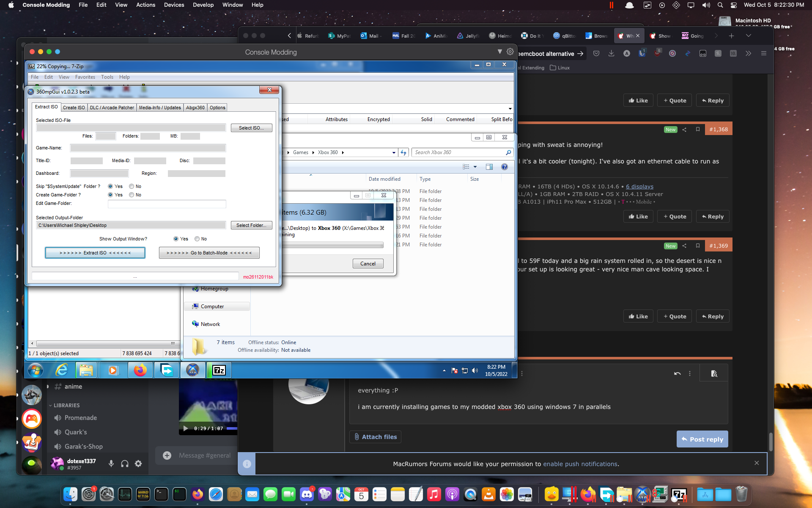Expand Explorer address bar history dropdown
This screenshot has height=508, width=812.
394,153
